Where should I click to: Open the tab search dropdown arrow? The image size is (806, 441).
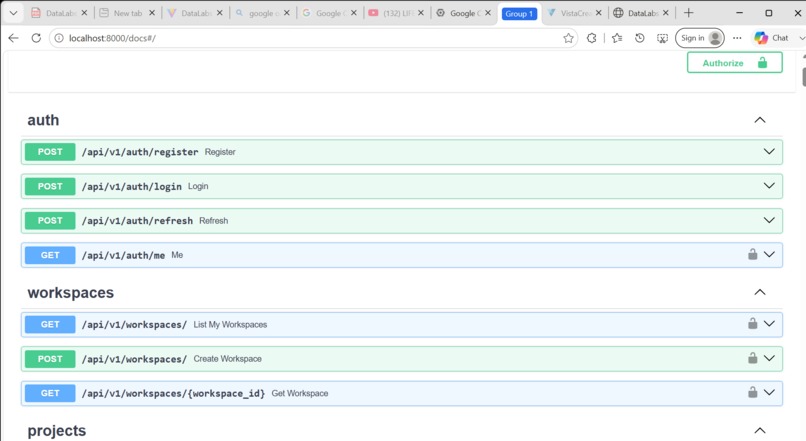[14, 13]
